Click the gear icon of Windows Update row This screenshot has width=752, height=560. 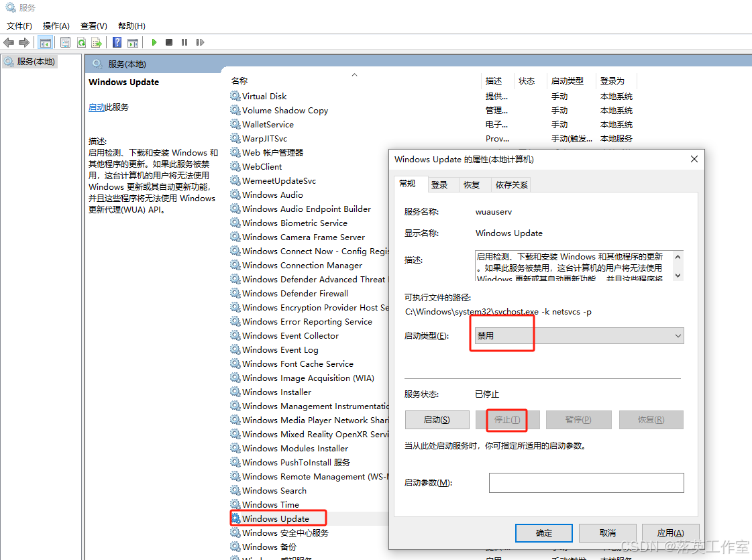[235, 518]
